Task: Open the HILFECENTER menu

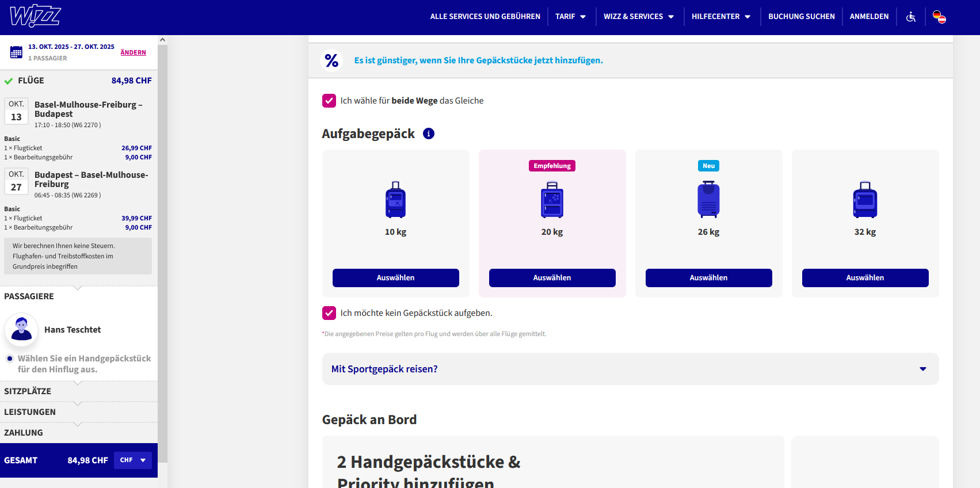Action: click(x=721, y=17)
